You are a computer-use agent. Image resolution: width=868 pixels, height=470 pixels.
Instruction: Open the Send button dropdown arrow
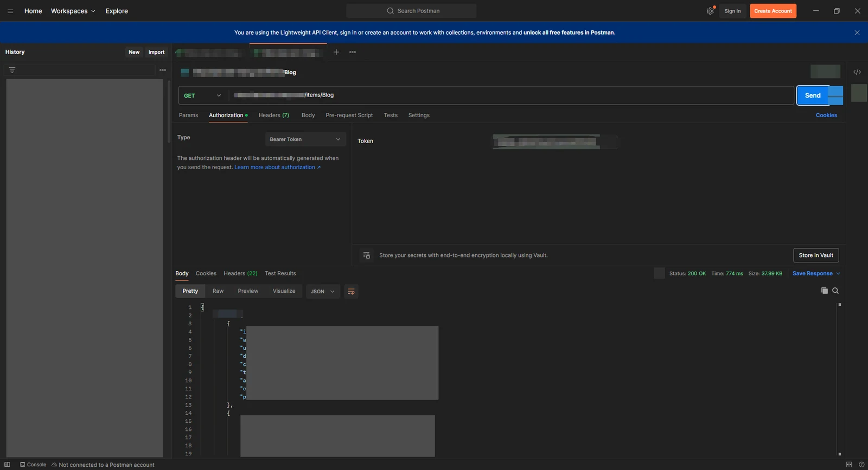[x=836, y=95]
